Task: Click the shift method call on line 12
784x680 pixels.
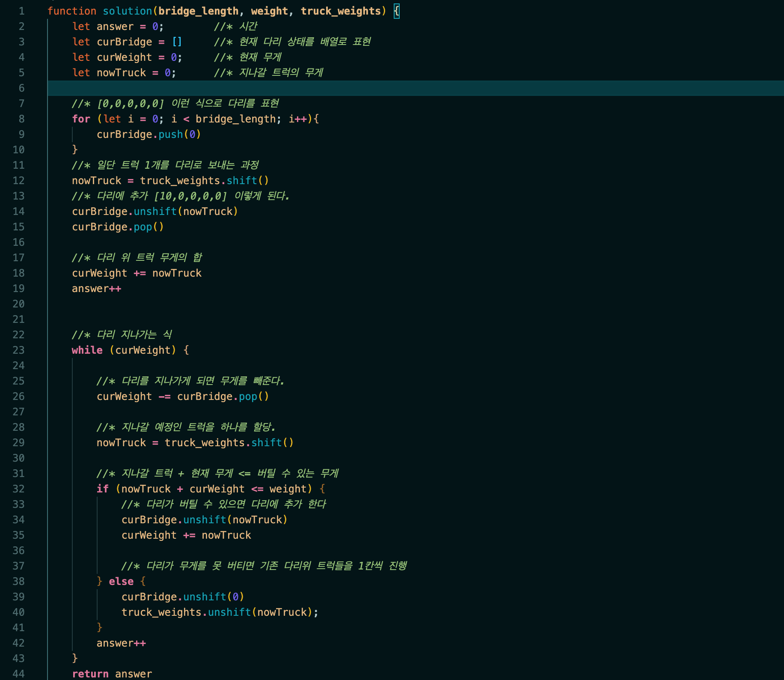Action: (242, 181)
